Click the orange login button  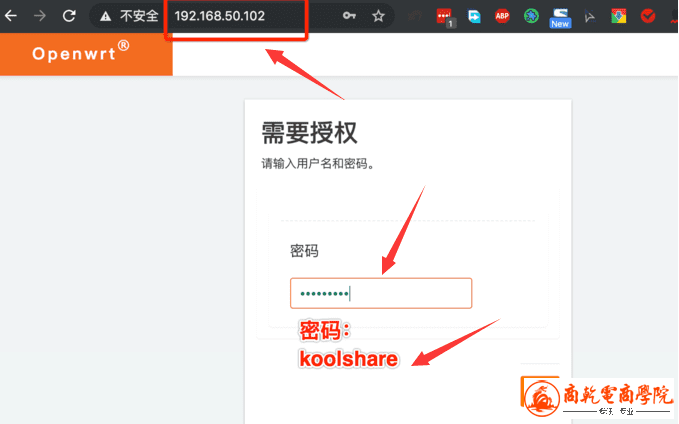coord(540,391)
